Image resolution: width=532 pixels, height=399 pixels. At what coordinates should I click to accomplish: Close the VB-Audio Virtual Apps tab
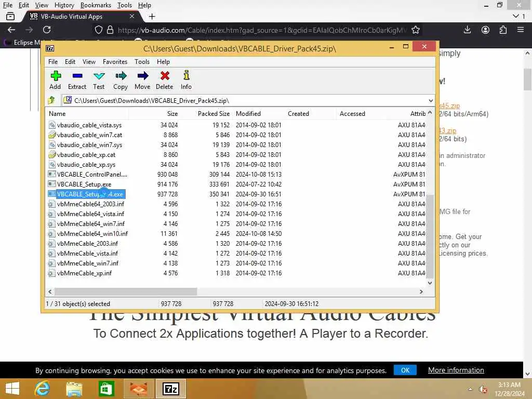[x=132, y=16]
